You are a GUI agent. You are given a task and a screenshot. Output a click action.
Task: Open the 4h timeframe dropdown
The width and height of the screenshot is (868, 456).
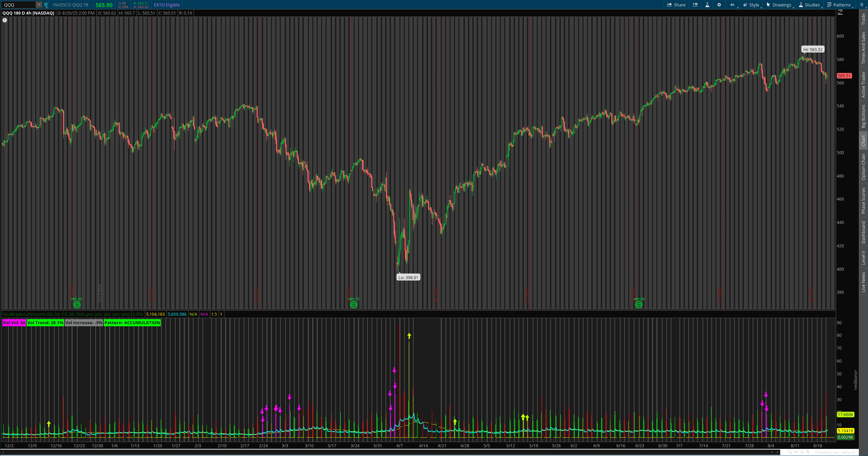[732, 5]
